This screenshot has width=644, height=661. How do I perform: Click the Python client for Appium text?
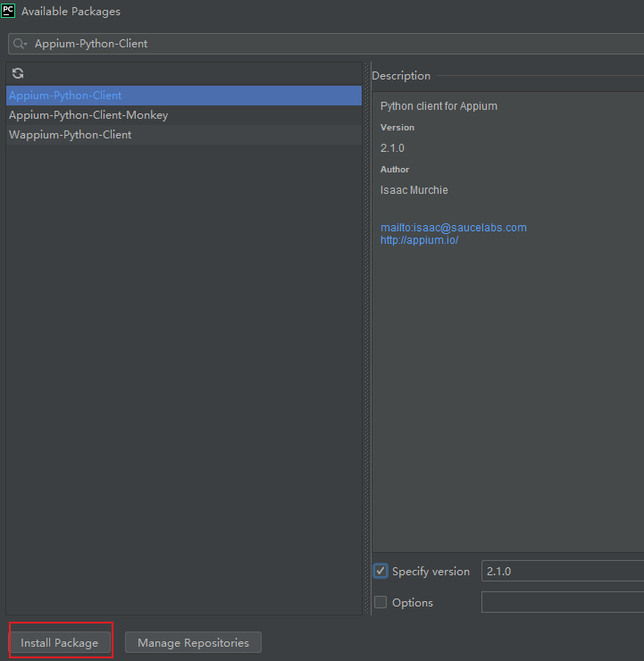pos(439,106)
